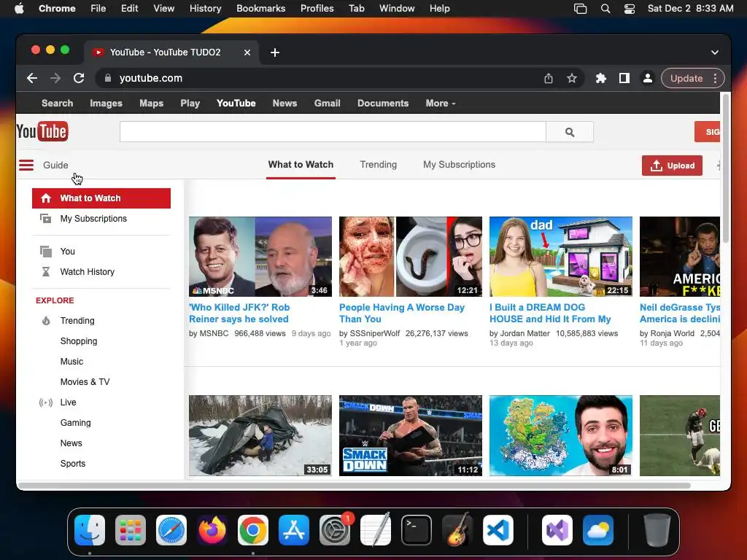Screen dimensions: 747x560
Task: Open the Extensions puzzle icon
Action: pos(601,78)
